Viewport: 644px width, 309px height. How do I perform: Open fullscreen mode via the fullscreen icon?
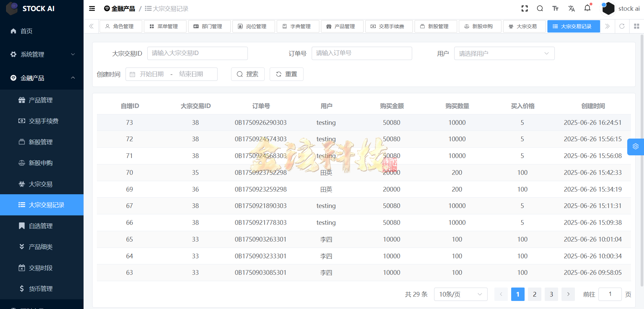click(525, 8)
